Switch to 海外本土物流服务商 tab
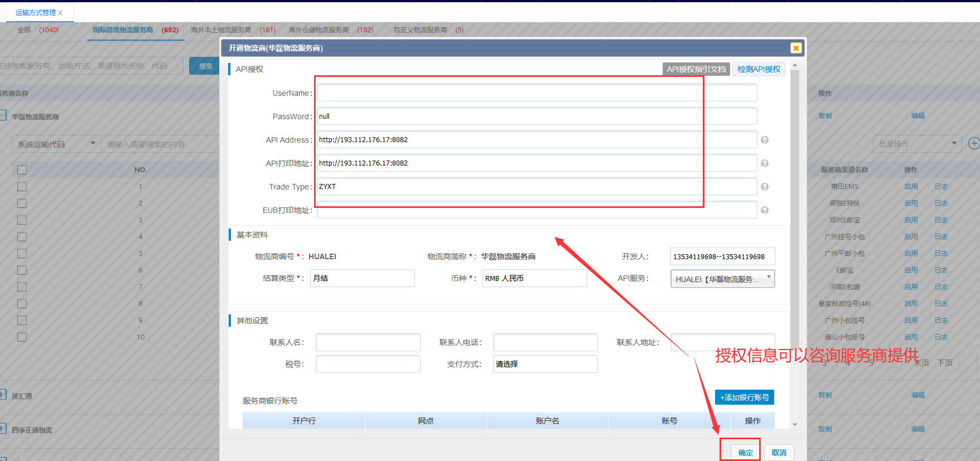 233,30
